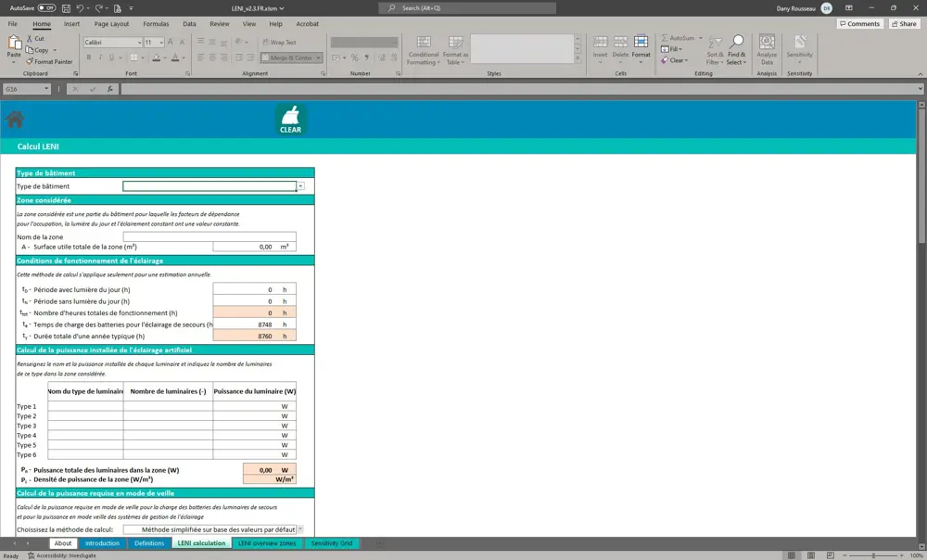The height and width of the screenshot is (560, 927).
Task: Pick the Font Color letter A
Action: 175,57
